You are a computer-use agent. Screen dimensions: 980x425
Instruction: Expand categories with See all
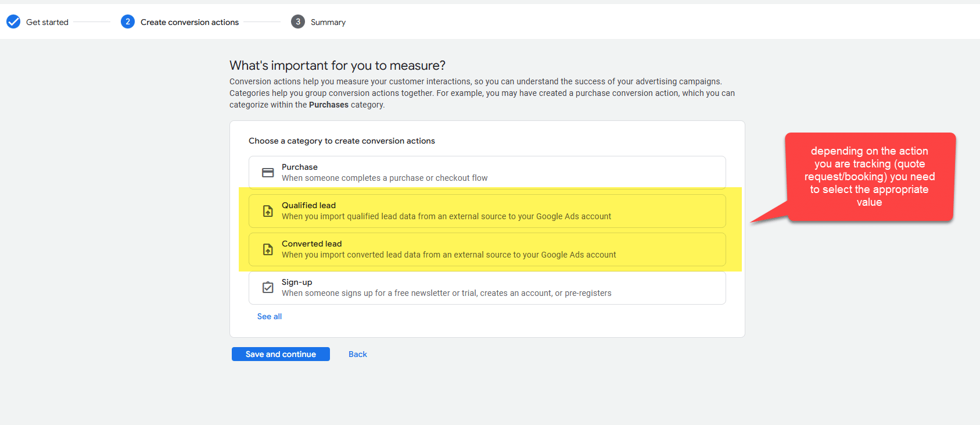[270, 317]
